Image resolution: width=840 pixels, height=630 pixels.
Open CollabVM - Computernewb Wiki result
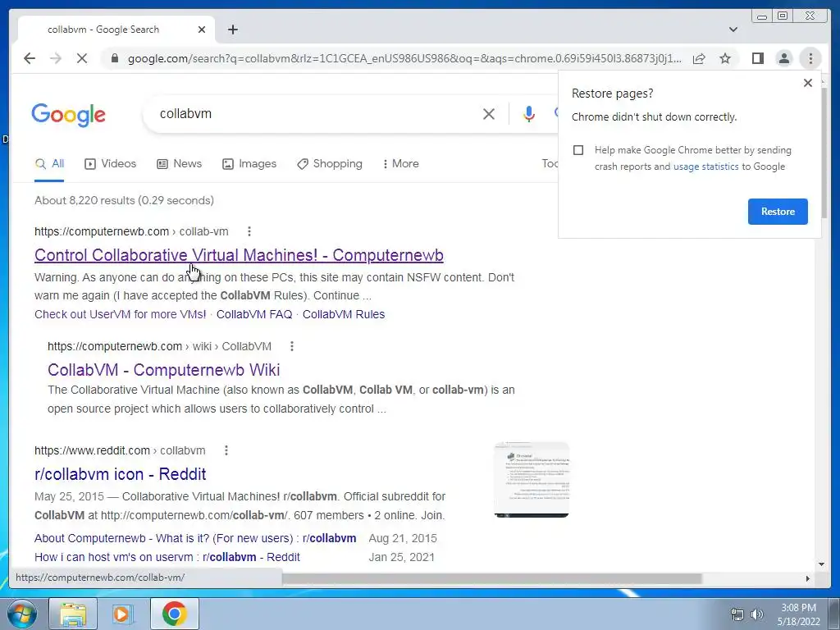[163, 370]
